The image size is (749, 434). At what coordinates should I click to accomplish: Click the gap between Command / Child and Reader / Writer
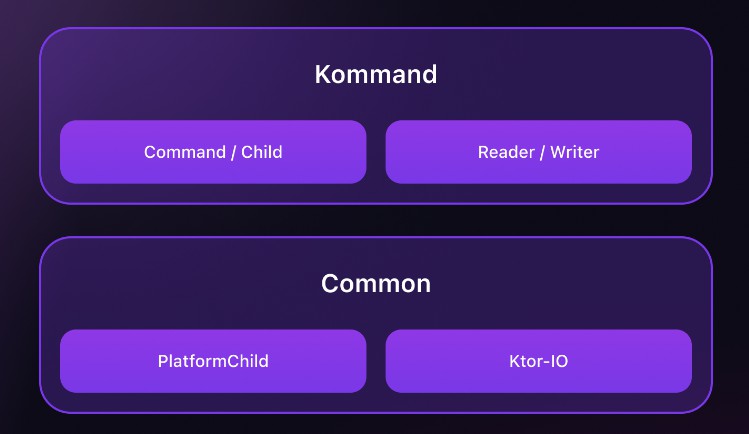coord(376,152)
